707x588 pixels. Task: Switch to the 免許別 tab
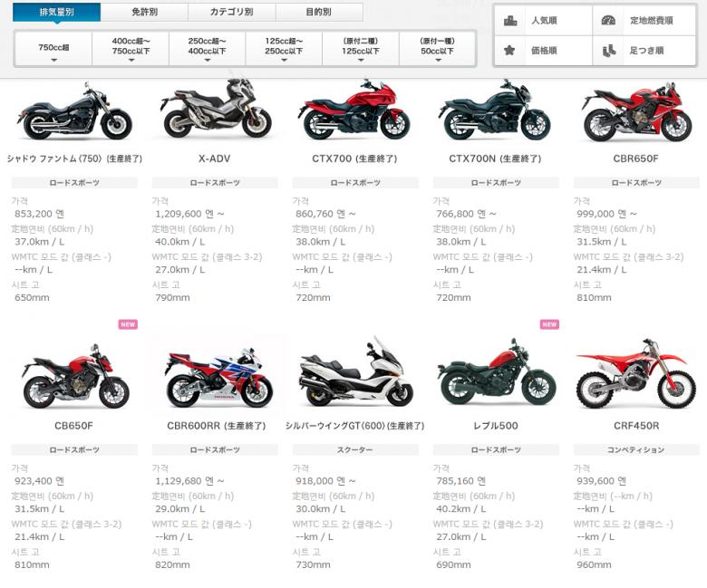[x=144, y=12]
